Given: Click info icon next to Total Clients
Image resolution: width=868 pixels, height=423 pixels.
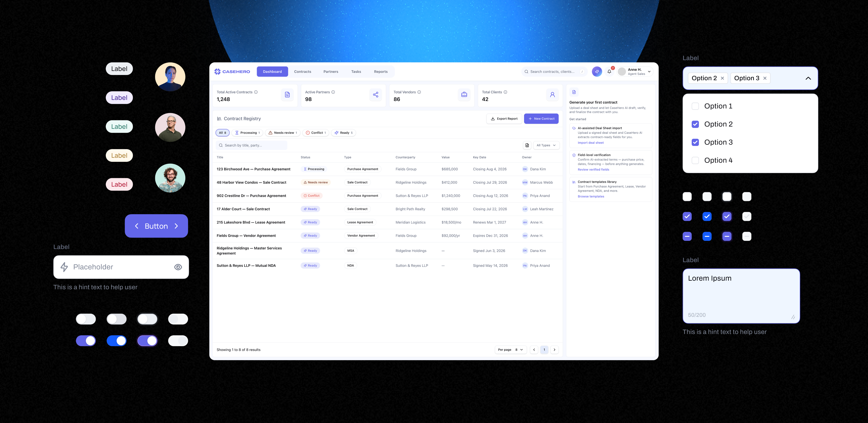Looking at the screenshot, I should (x=505, y=92).
